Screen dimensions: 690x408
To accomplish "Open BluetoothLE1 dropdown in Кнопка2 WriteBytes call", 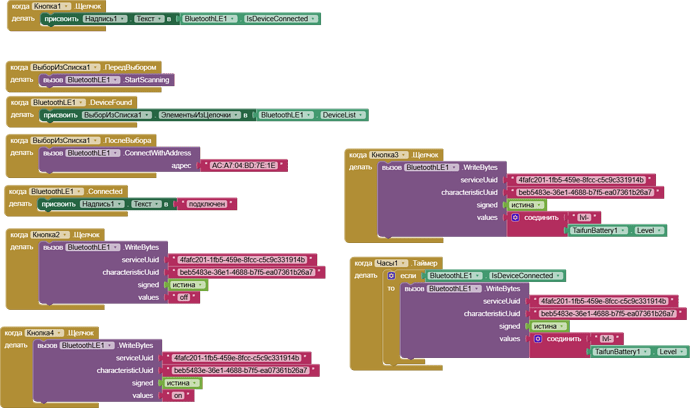I will (x=92, y=247).
